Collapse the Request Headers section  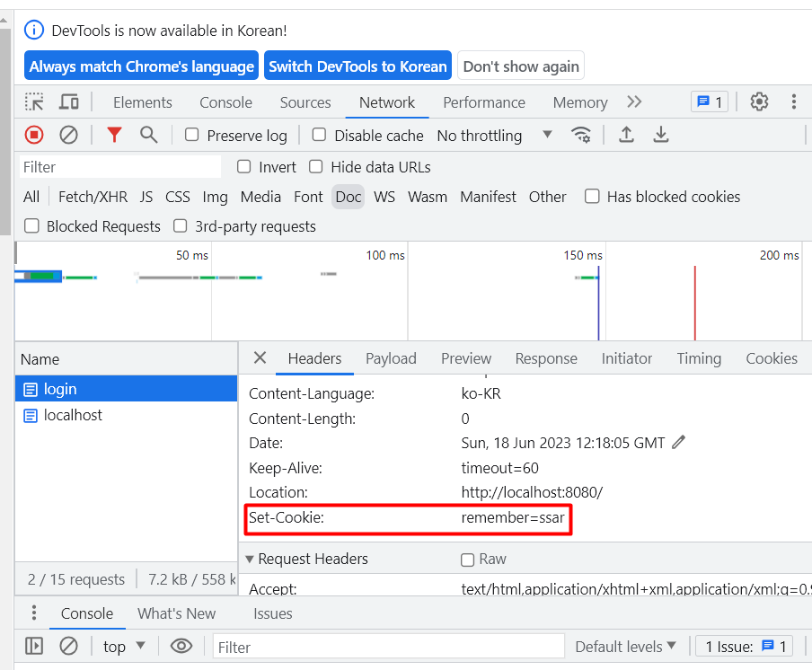click(x=250, y=560)
